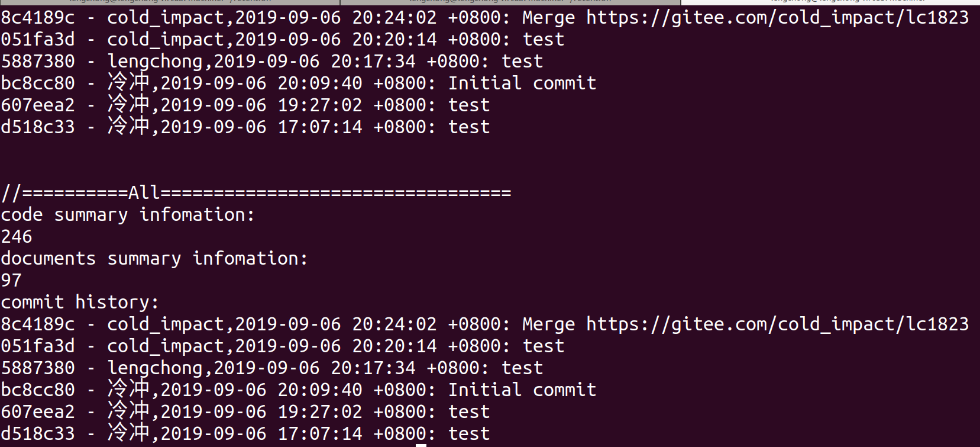The height and width of the screenshot is (447, 980).
Task: Switch to the leftmost terminal tab
Action: 170,2
